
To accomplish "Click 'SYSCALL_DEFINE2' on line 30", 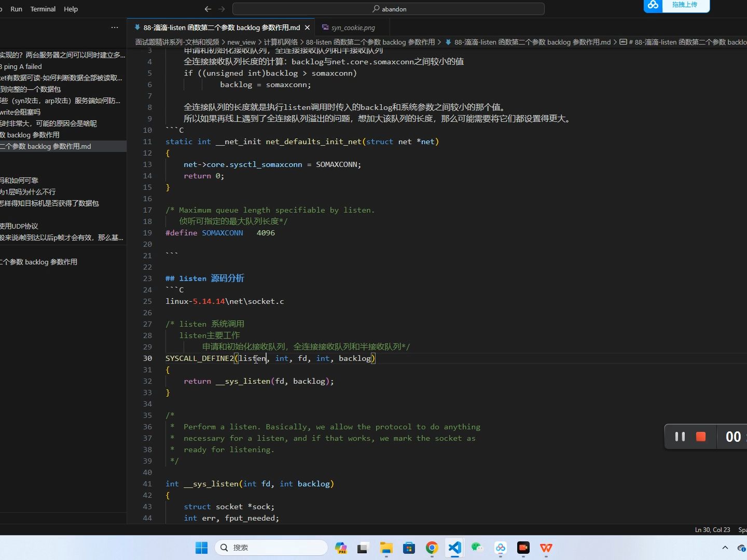I will 200,358.
